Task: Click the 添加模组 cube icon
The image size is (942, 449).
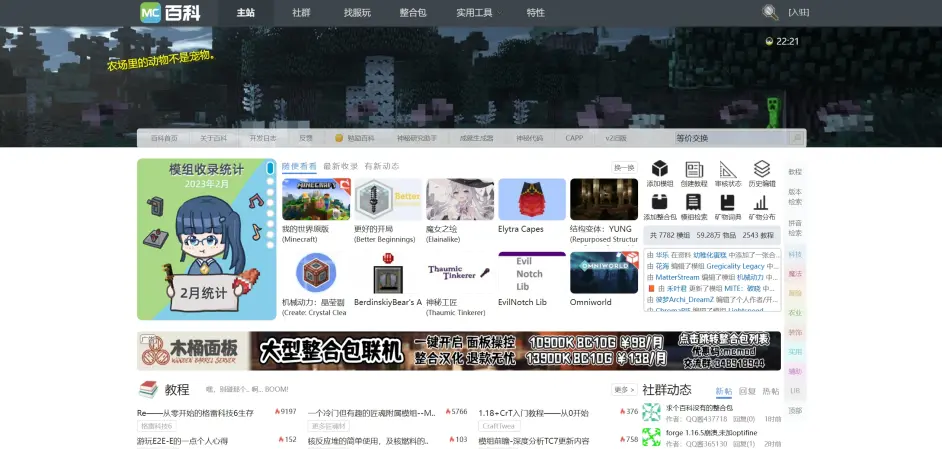Action: [x=660, y=169]
